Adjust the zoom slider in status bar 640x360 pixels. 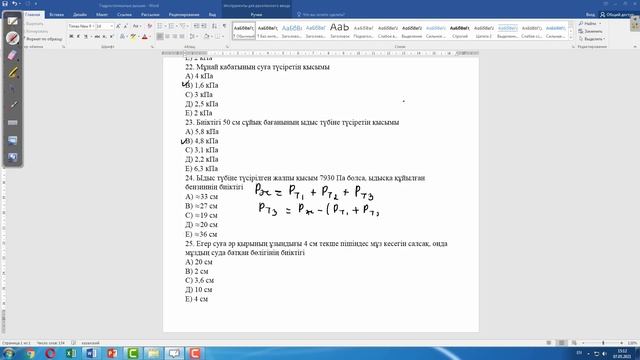603,343
